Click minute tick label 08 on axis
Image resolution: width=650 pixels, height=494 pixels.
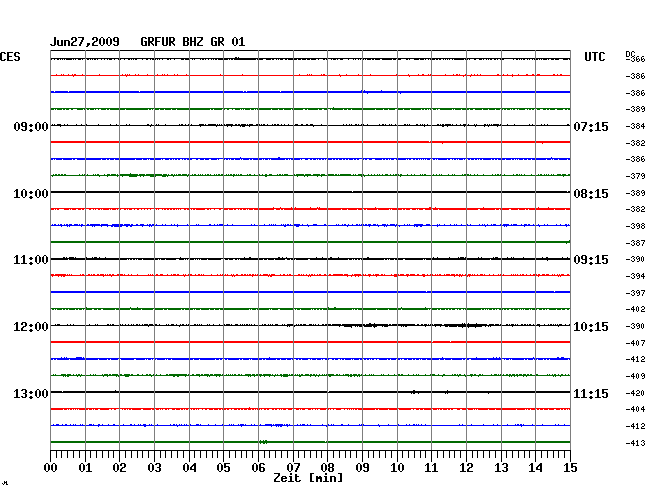click(327, 468)
